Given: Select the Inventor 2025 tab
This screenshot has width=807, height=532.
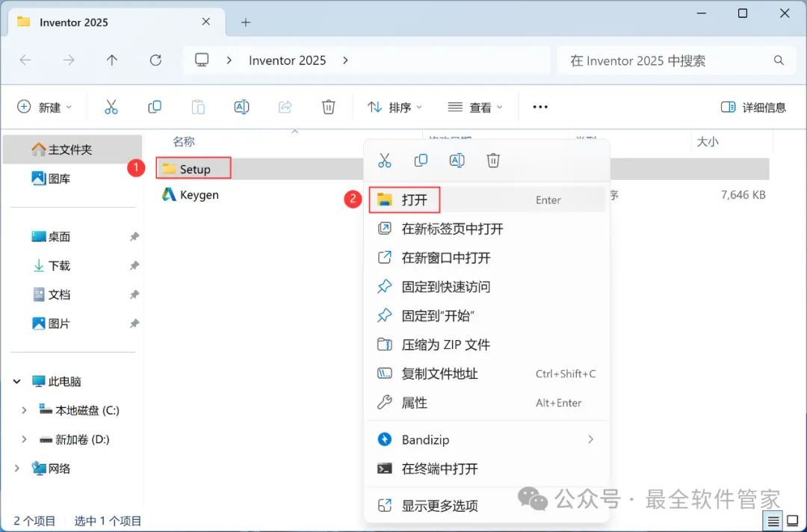Looking at the screenshot, I should (x=117, y=22).
